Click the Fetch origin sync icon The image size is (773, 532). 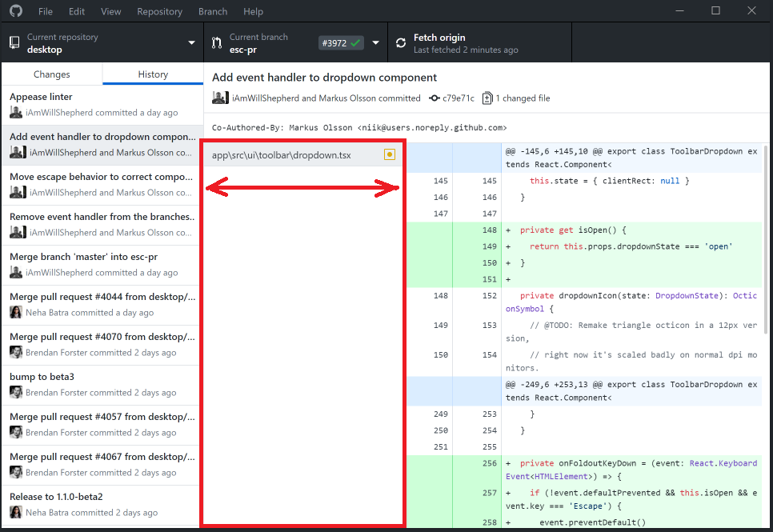[401, 43]
